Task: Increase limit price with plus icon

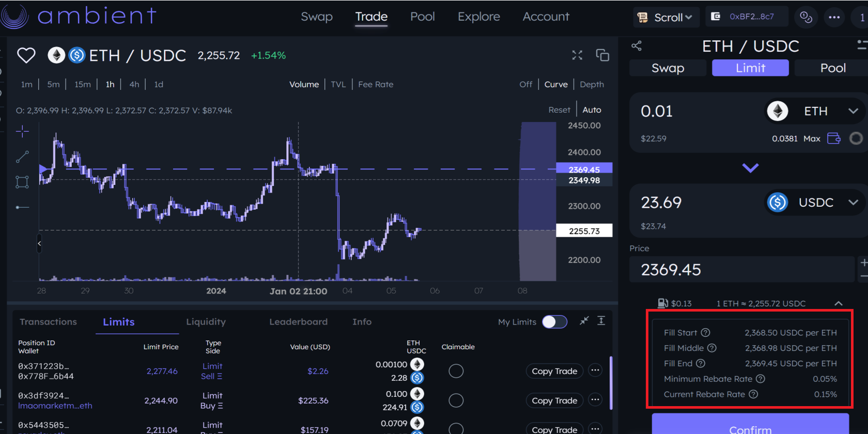Action: (x=863, y=262)
